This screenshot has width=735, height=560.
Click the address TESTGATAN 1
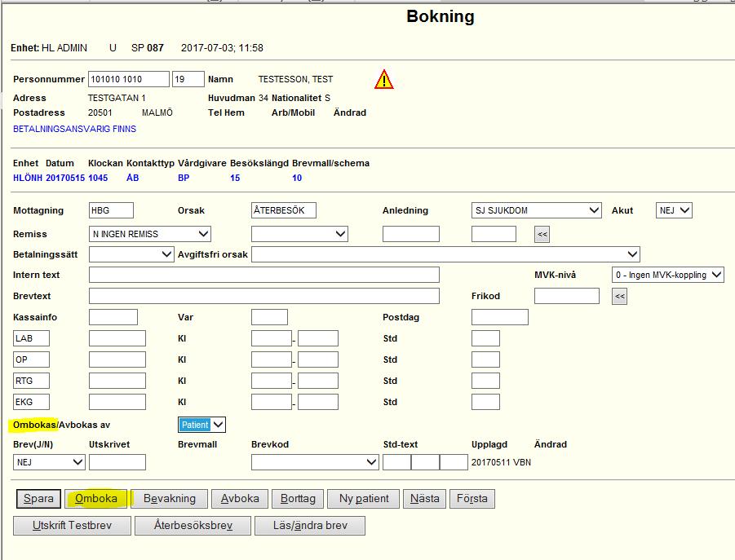click(117, 99)
